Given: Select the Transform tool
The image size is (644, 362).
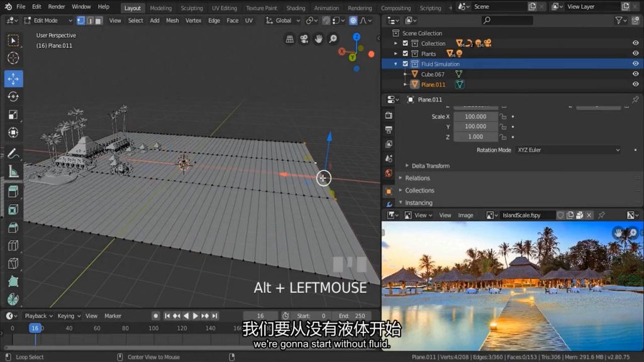Looking at the screenshot, I should [x=13, y=133].
